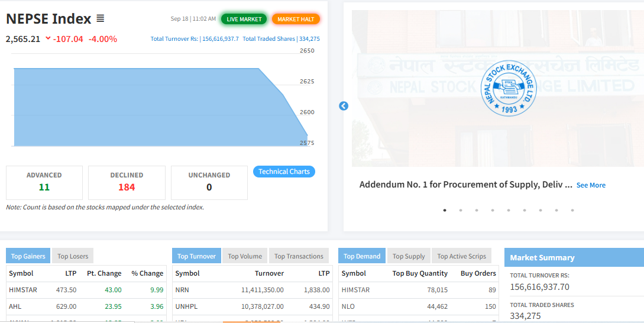Switch to the Top Losers tab
The image size is (644, 323).
[73, 256]
